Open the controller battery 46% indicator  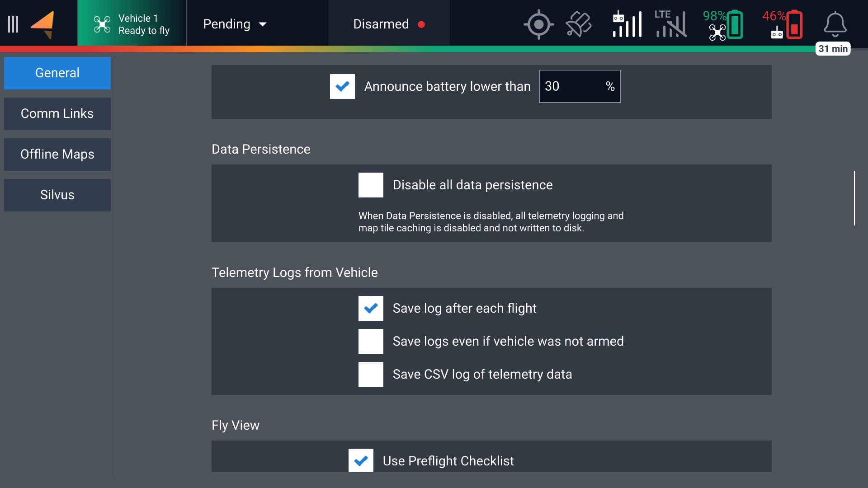783,24
